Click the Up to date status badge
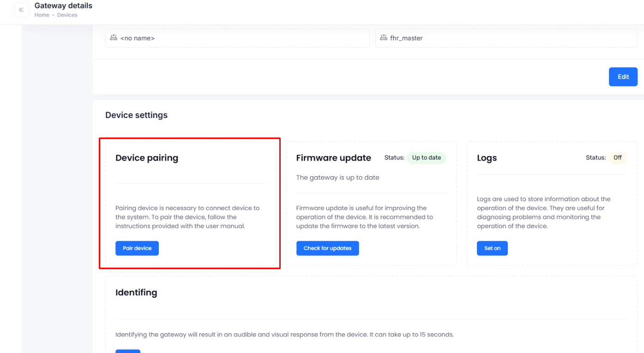 427,158
